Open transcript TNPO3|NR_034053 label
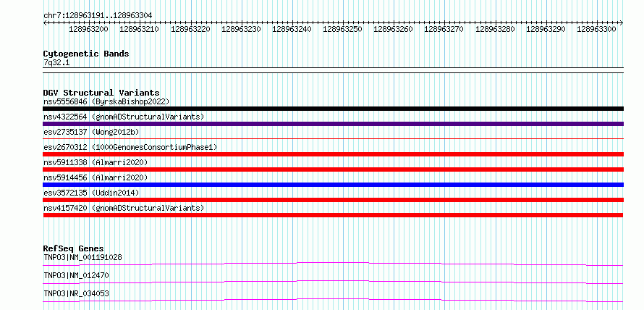 coord(77,293)
